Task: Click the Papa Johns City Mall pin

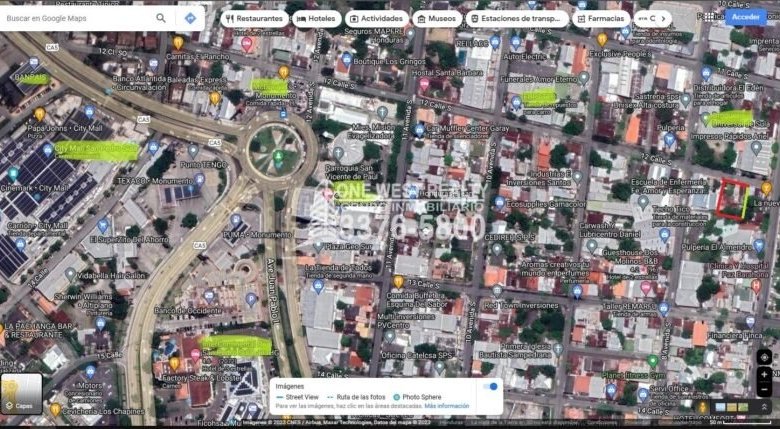Action: pyautogui.click(x=39, y=113)
